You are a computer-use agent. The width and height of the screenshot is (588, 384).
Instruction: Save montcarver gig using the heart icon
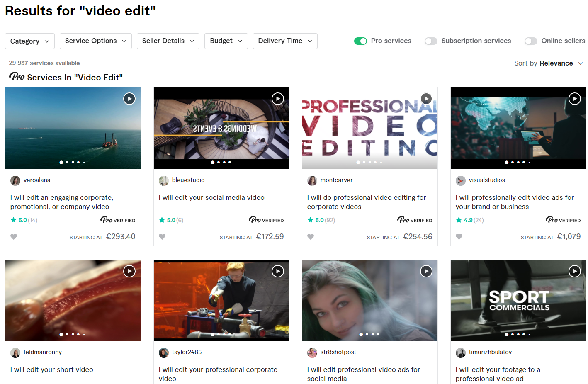(x=311, y=237)
